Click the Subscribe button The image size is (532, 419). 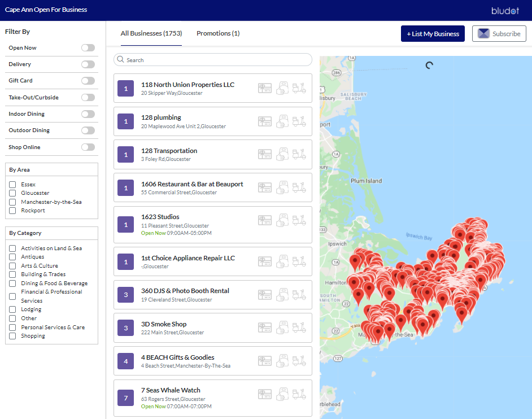499,34
